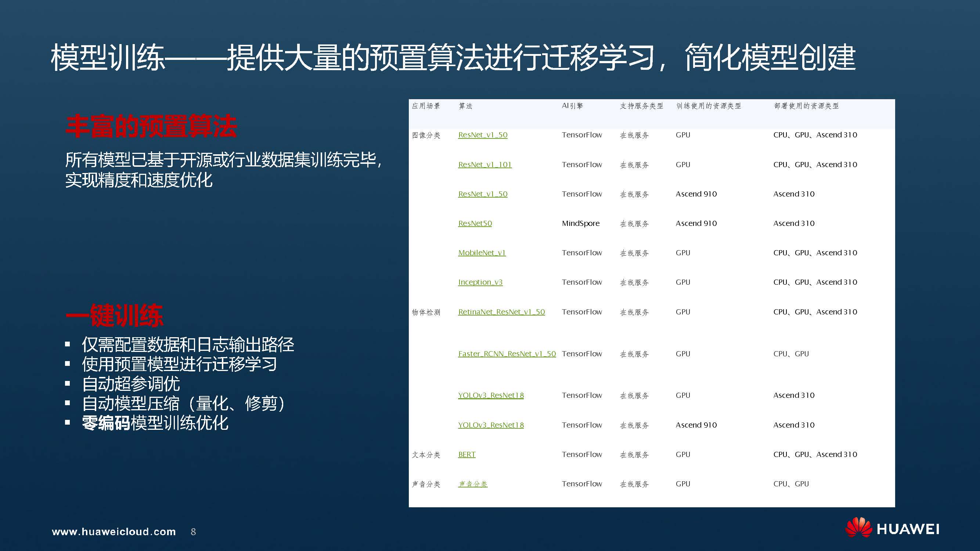The image size is (980, 551).
Task: Click the AI引擎 column header
Action: 572,106
